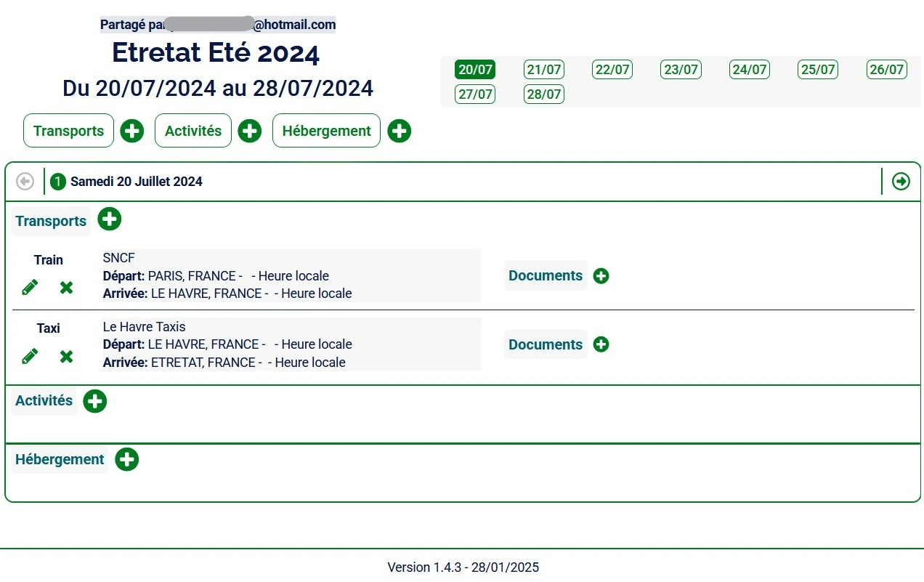Go to previous day with left arrow

pos(25,181)
